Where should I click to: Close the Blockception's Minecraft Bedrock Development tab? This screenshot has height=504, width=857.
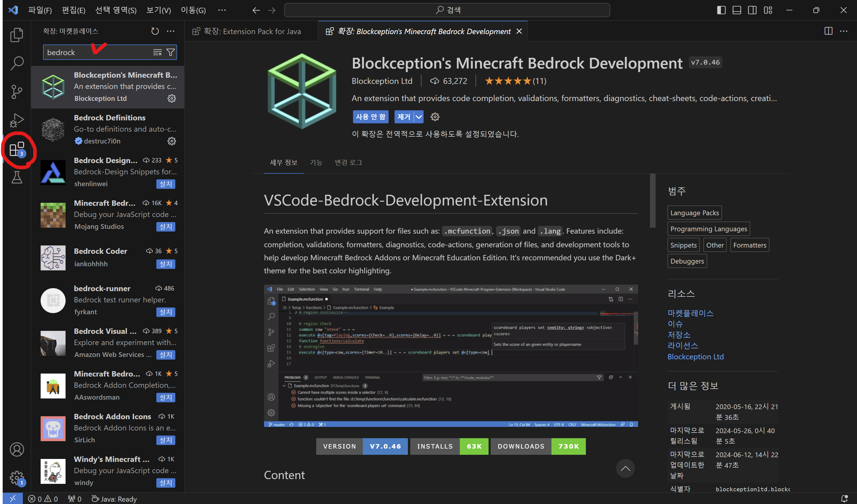point(519,31)
